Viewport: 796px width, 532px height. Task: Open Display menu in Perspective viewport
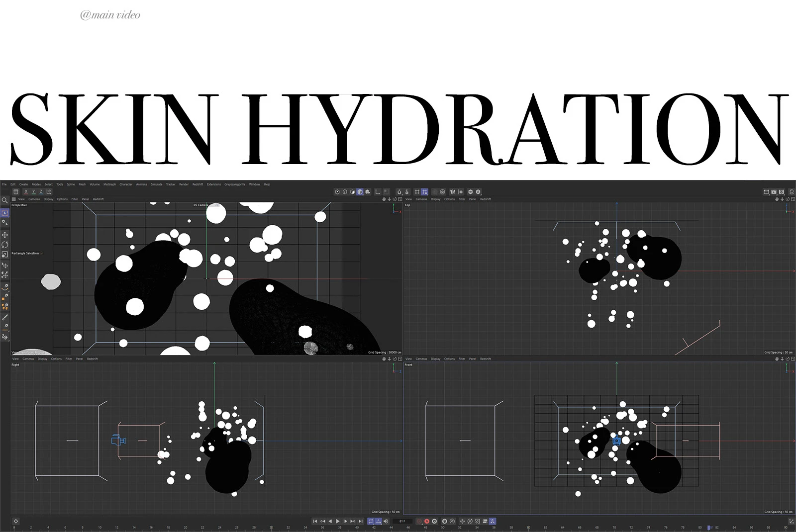[48, 199]
